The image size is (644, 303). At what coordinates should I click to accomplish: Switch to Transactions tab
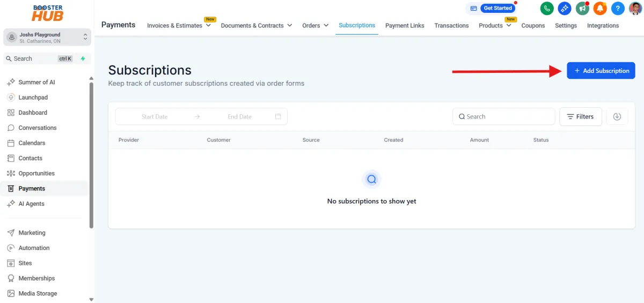(x=451, y=25)
